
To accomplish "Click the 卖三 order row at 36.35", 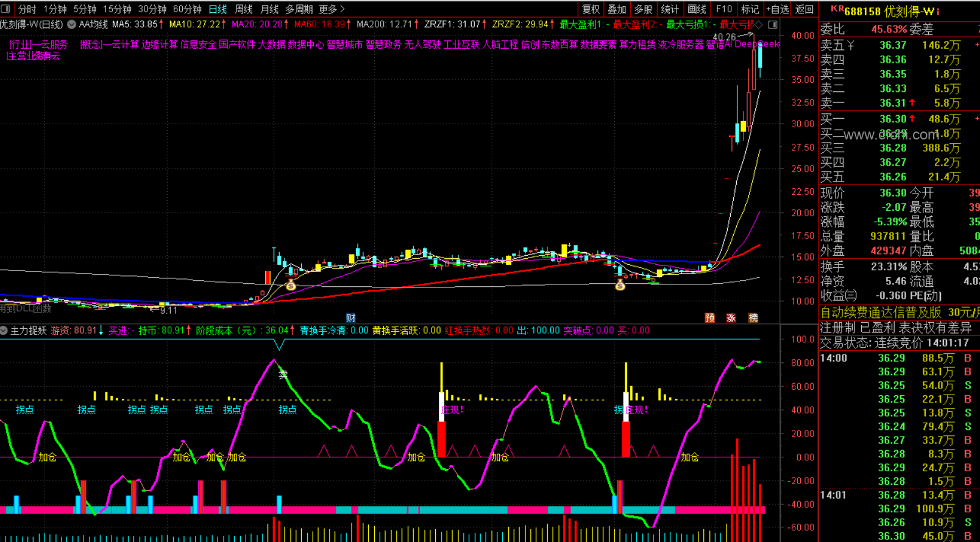I will [x=899, y=74].
